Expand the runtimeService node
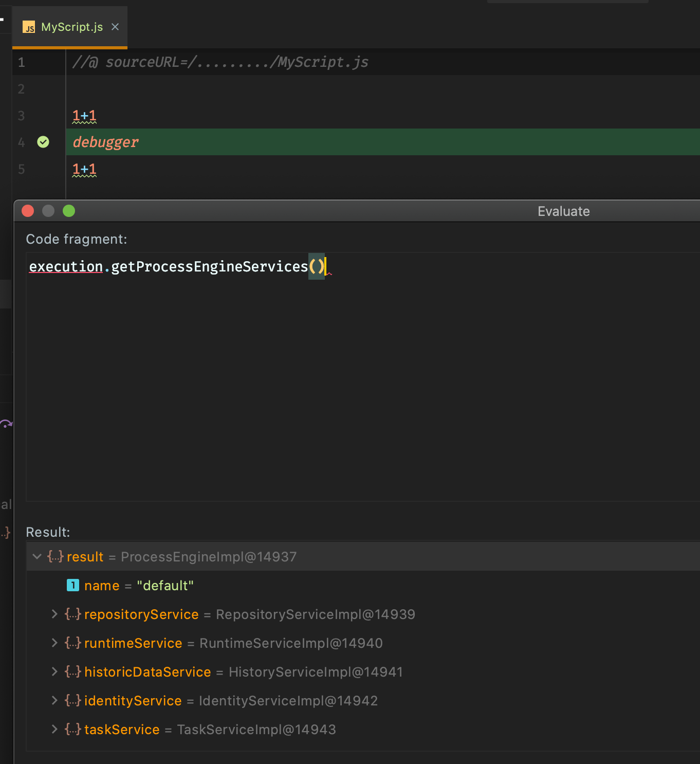700x764 pixels. (x=54, y=643)
